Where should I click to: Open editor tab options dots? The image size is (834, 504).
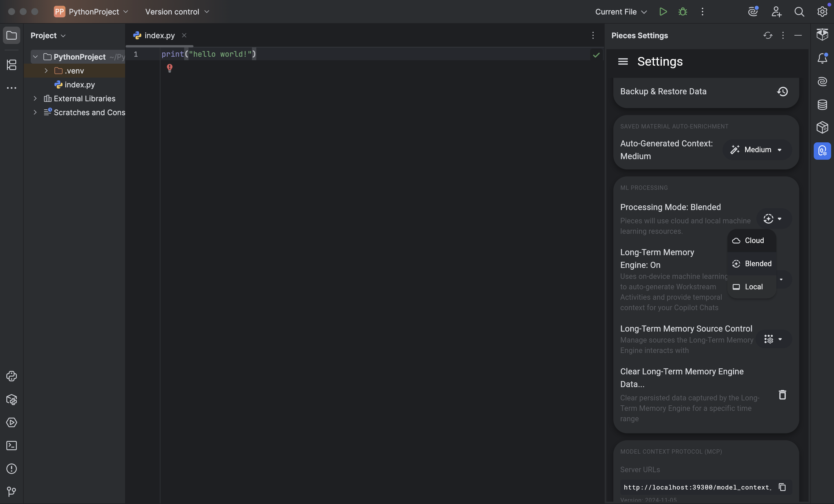pos(593,35)
